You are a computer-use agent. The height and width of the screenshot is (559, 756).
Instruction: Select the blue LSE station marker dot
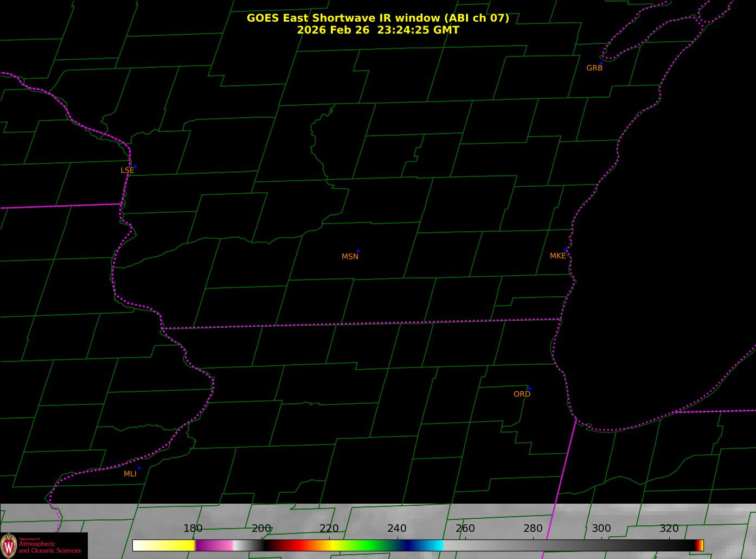pos(135,166)
